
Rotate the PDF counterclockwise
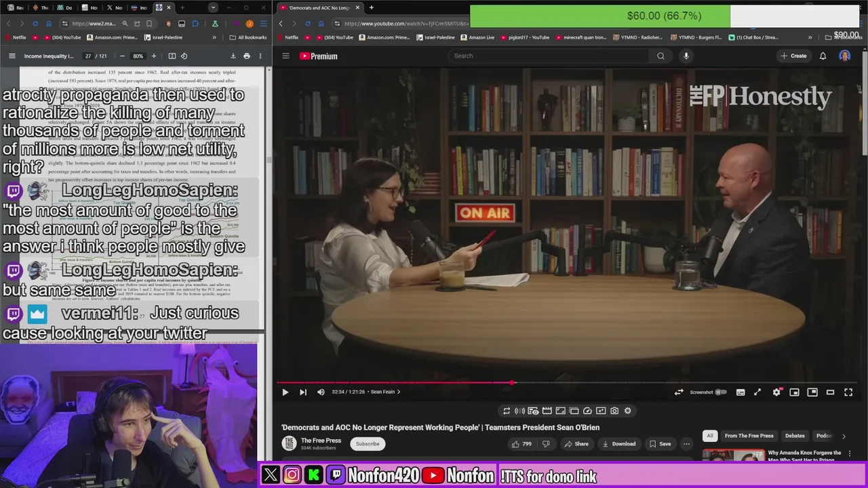184,56
